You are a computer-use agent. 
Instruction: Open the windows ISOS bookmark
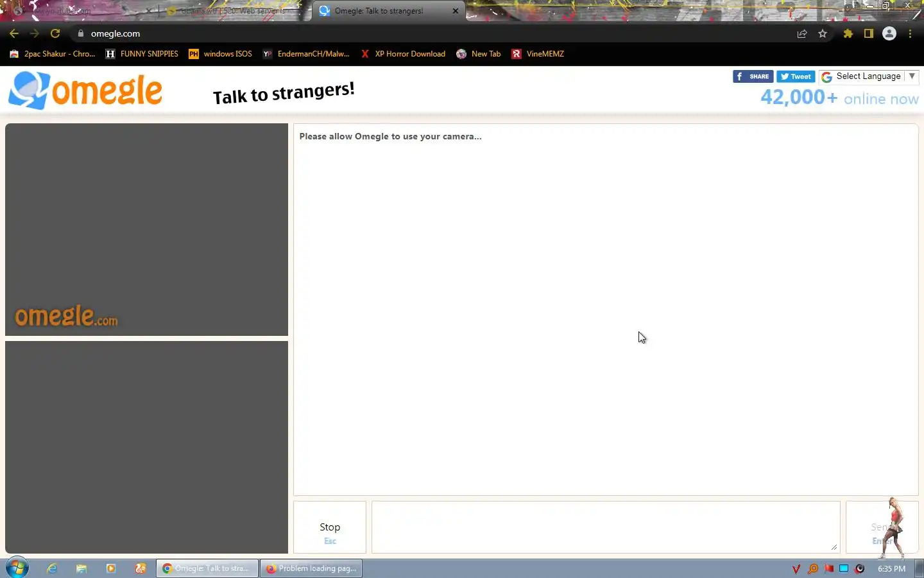pyautogui.click(x=220, y=54)
